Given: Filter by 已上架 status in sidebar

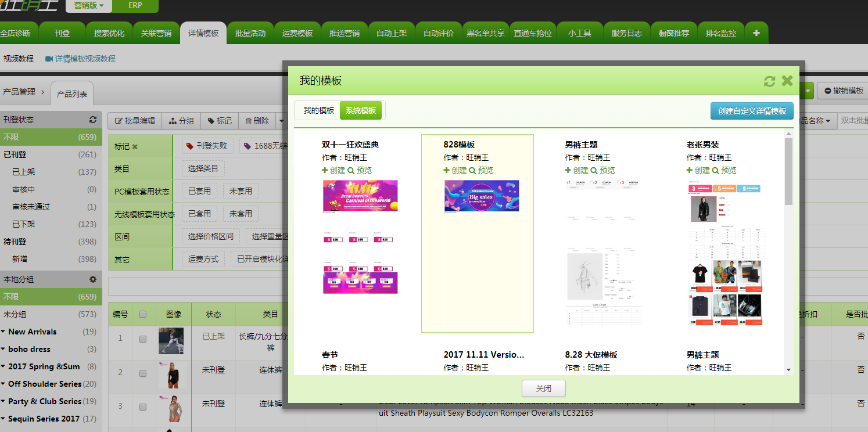Looking at the screenshot, I should 51,172.
